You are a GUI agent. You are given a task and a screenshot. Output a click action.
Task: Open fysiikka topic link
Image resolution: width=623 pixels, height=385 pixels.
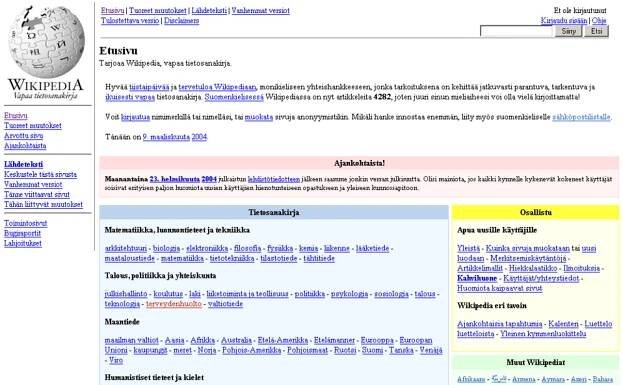[280, 248]
